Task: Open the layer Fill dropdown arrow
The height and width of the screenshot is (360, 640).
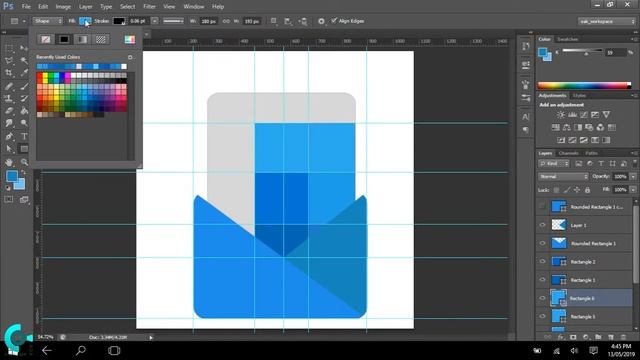Action: pos(633,190)
